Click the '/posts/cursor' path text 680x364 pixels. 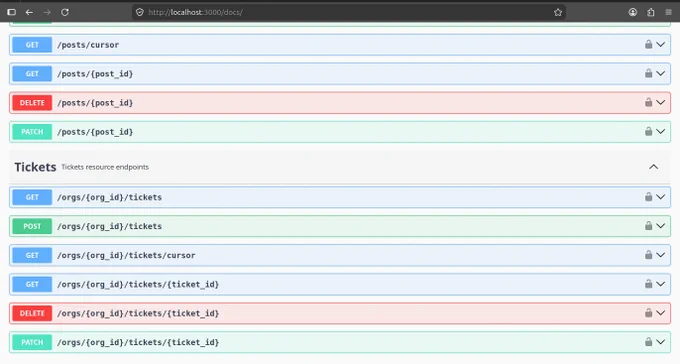pyautogui.click(x=88, y=45)
